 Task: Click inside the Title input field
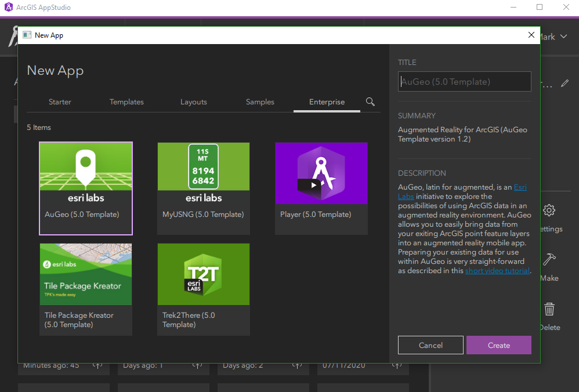[464, 81]
